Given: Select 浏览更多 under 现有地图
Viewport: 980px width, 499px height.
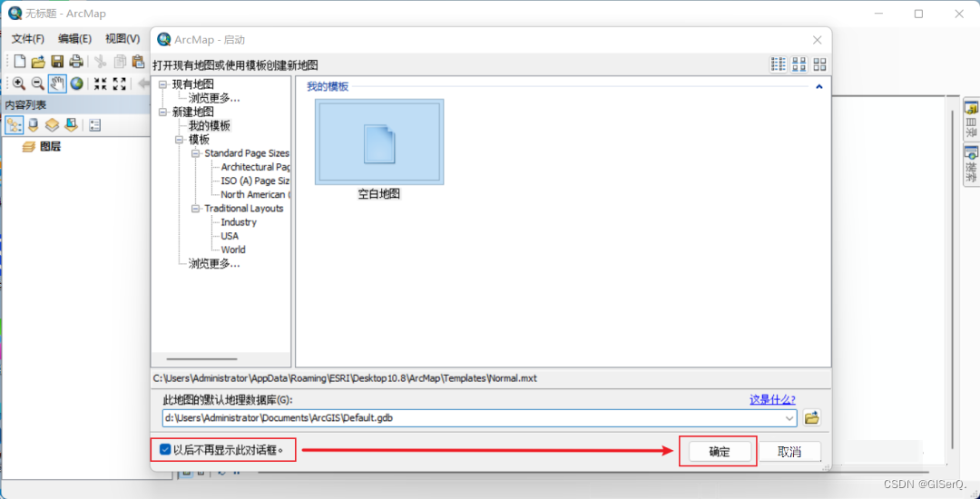Looking at the screenshot, I should tap(214, 98).
